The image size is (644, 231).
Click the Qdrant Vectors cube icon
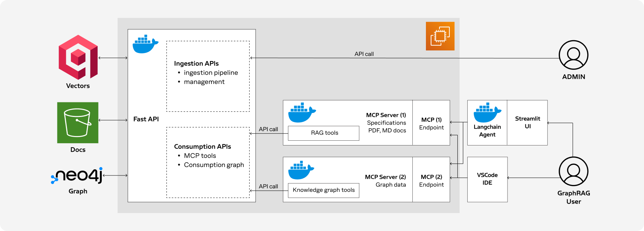click(78, 57)
